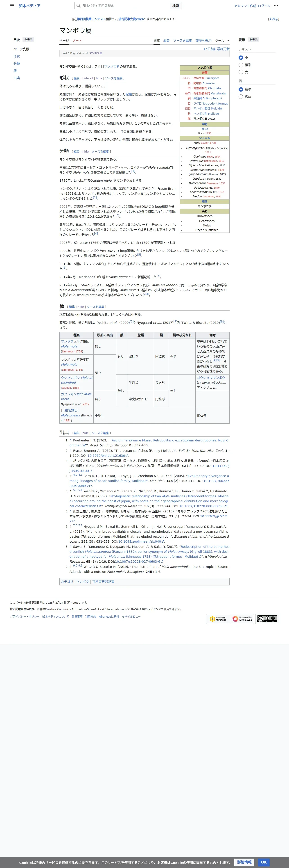
Task: Switch to the ノート tab
Action: tap(77, 40)
